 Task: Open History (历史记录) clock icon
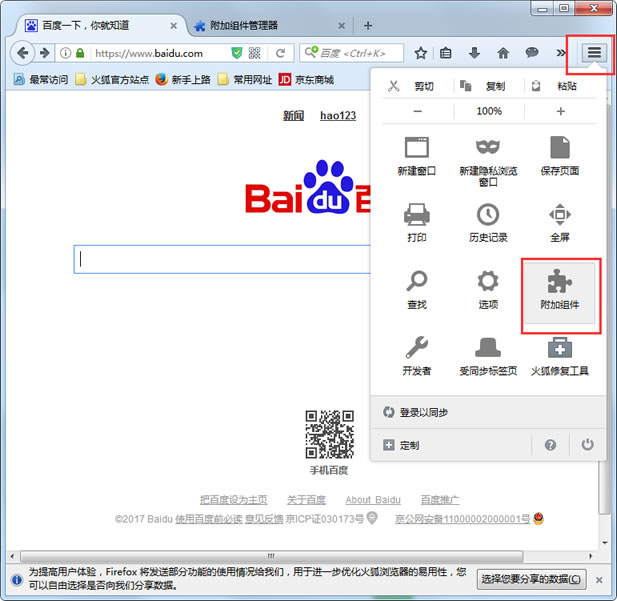click(488, 215)
